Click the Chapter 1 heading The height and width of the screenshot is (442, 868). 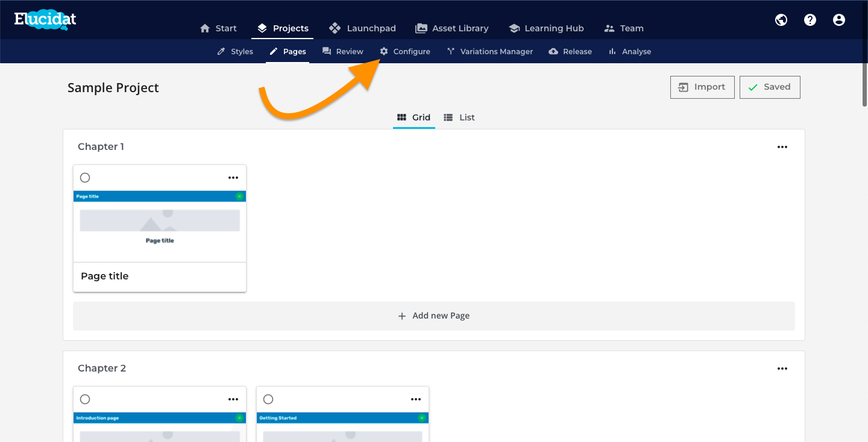pos(101,147)
